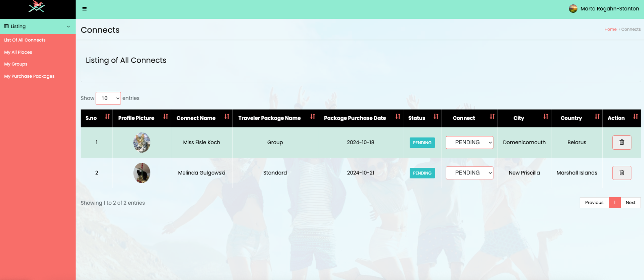The image size is (644, 280).
Task: Go to My All Places
Action: (x=18, y=52)
